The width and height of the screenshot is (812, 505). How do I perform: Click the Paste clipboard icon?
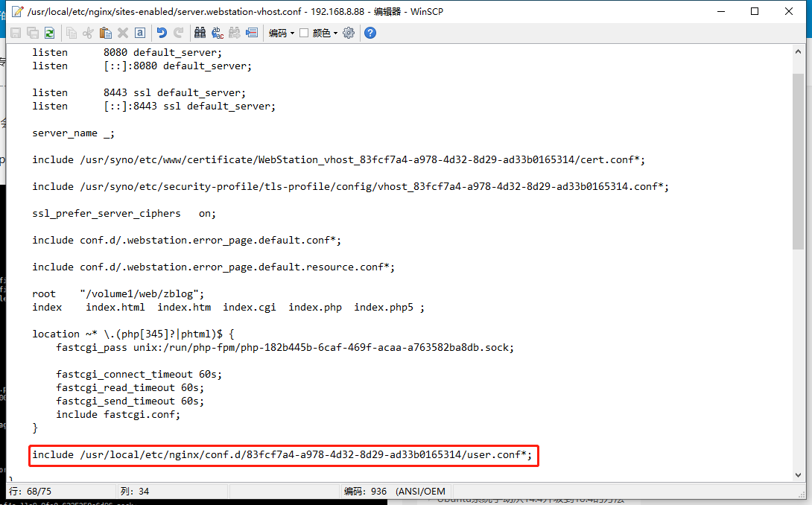[105, 33]
